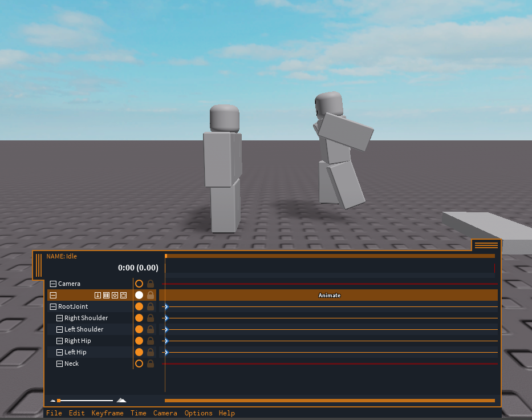Lock the Left Shoulder track

tap(151, 329)
